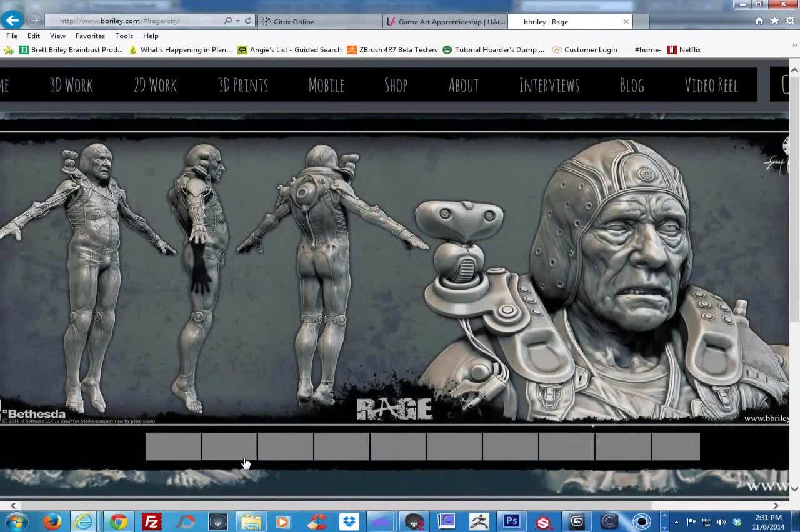Screen dimensions: 800x532
Task: Open the File menu
Action: (12, 36)
